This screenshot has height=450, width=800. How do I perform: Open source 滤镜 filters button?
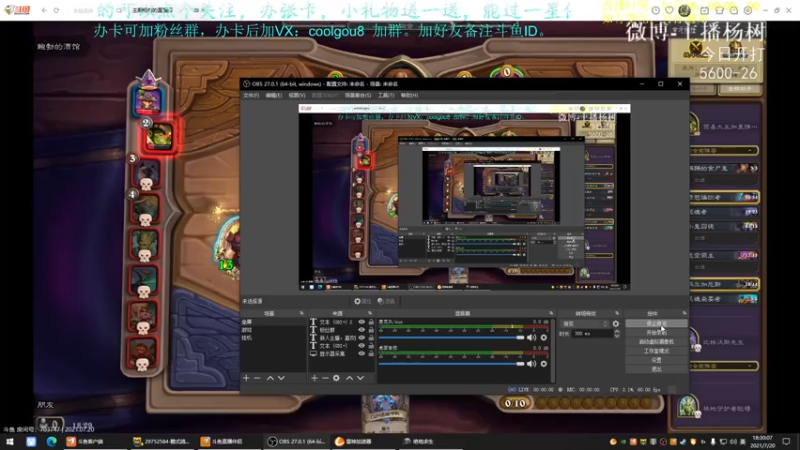click(386, 302)
